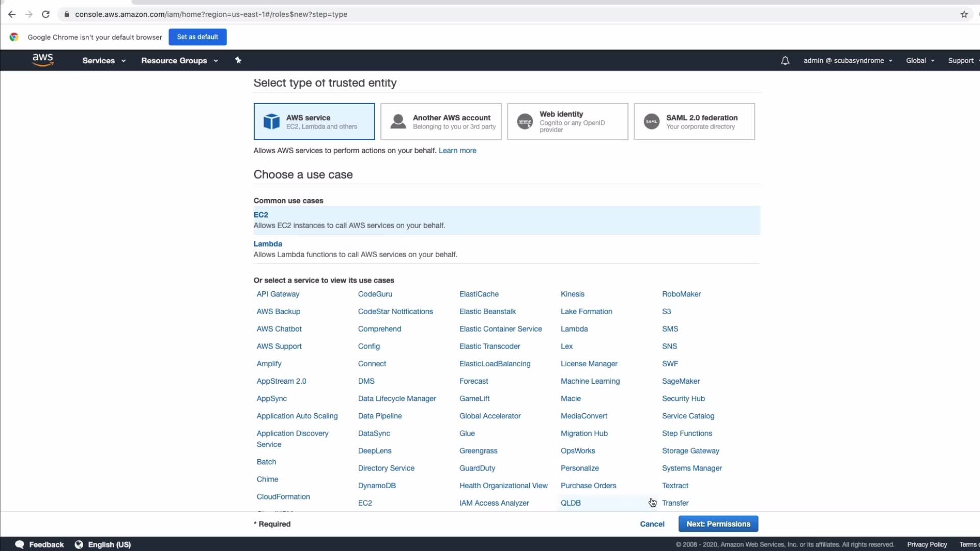Select SAML 2.0 federation entity type

pyautogui.click(x=694, y=121)
